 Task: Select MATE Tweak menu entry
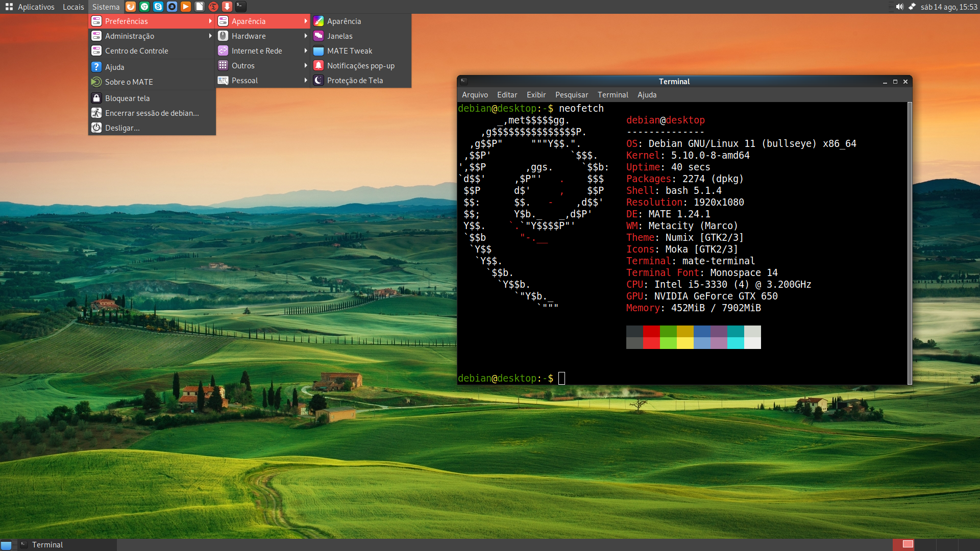pyautogui.click(x=361, y=51)
